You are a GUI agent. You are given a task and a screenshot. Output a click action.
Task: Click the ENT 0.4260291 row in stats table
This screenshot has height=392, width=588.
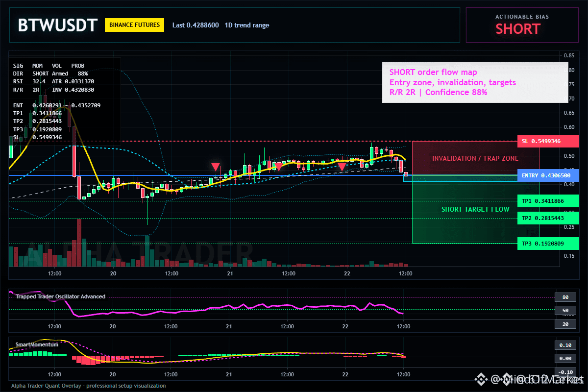[x=57, y=105]
